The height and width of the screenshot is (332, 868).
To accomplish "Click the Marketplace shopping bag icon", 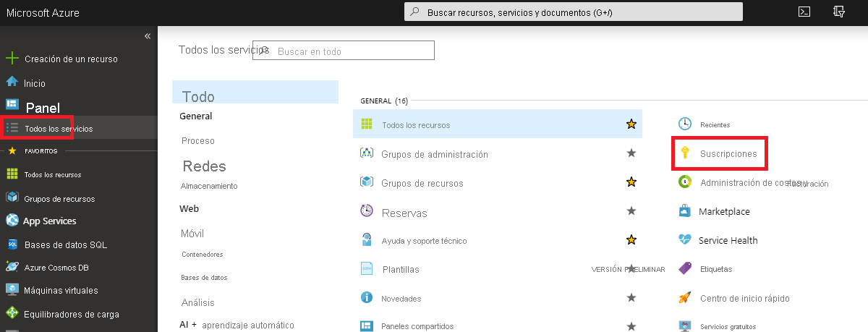I will [x=685, y=211].
